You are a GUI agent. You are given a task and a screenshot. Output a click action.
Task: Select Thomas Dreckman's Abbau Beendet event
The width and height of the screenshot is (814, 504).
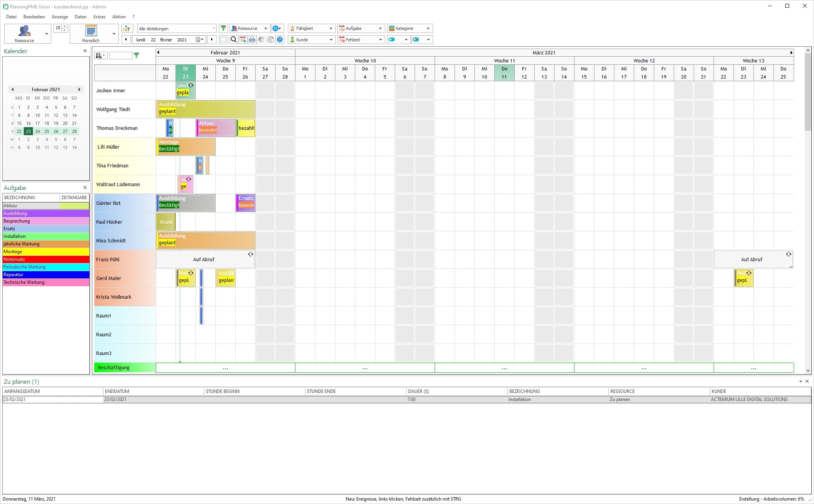click(x=215, y=128)
